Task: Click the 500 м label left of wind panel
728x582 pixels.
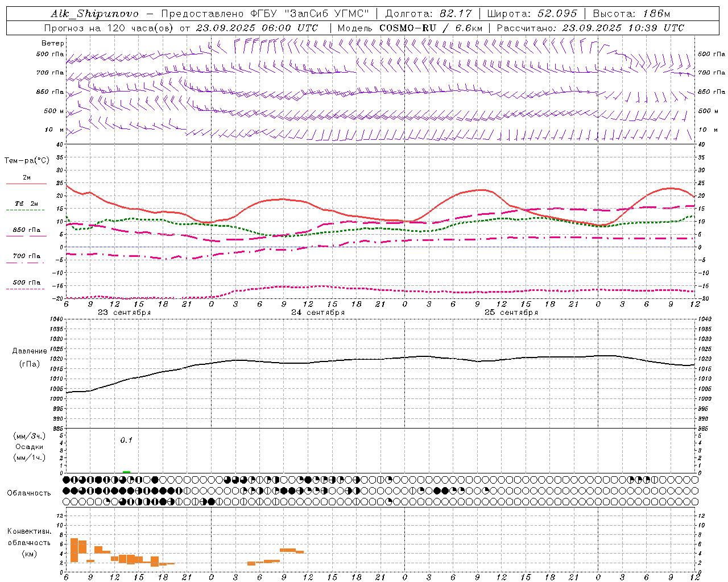Action: pos(54,111)
